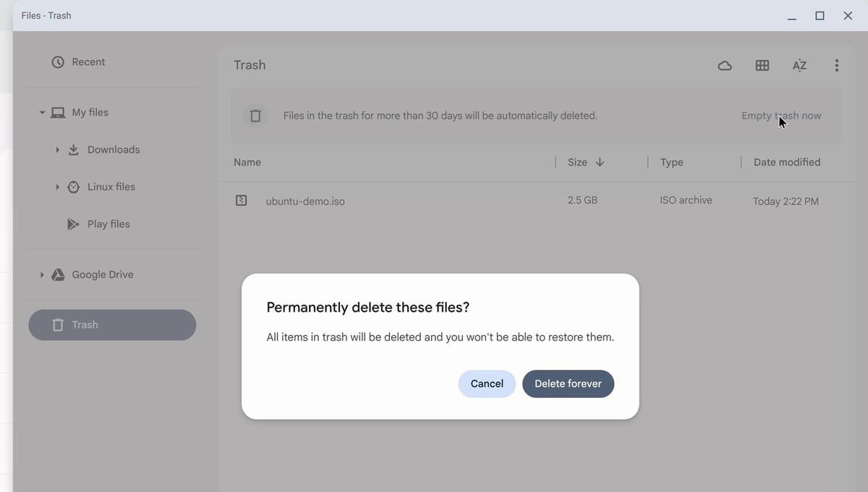Screen dimensions: 868x492
Task: Click the Delete forever button
Action: click(568, 383)
